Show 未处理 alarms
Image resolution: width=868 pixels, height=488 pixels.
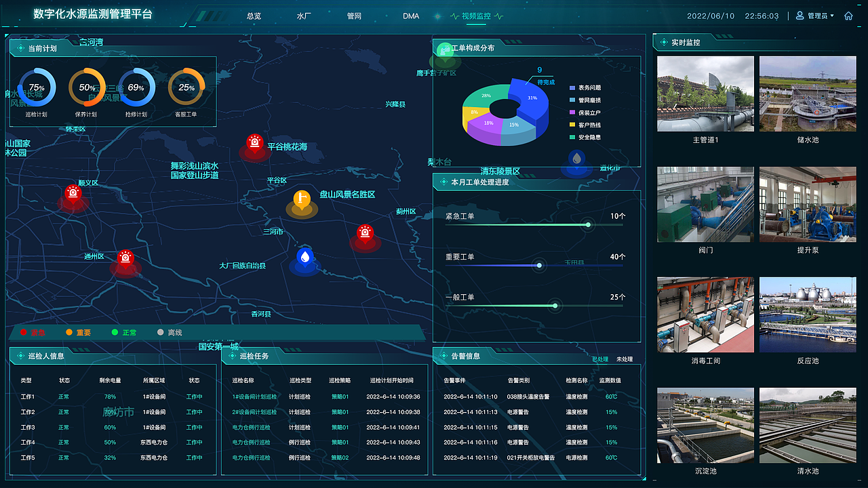(625, 359)
